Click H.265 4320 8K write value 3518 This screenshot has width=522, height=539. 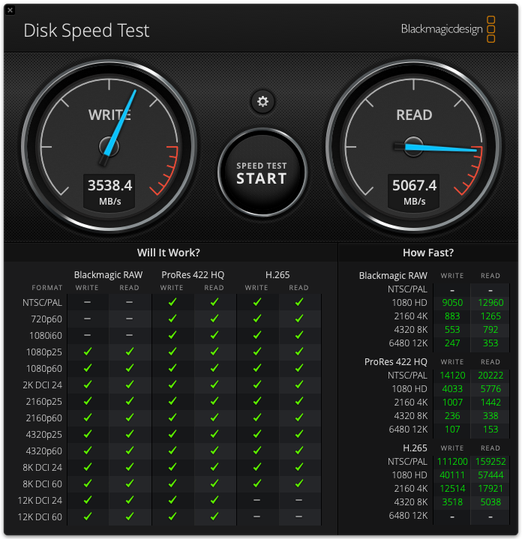click(x=452, y=502)
